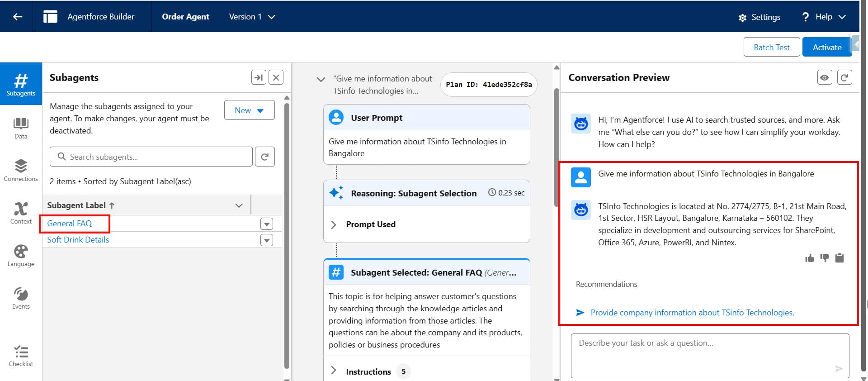
Task: Click the Reasoning sparkle icon
Action: point(336,193)
